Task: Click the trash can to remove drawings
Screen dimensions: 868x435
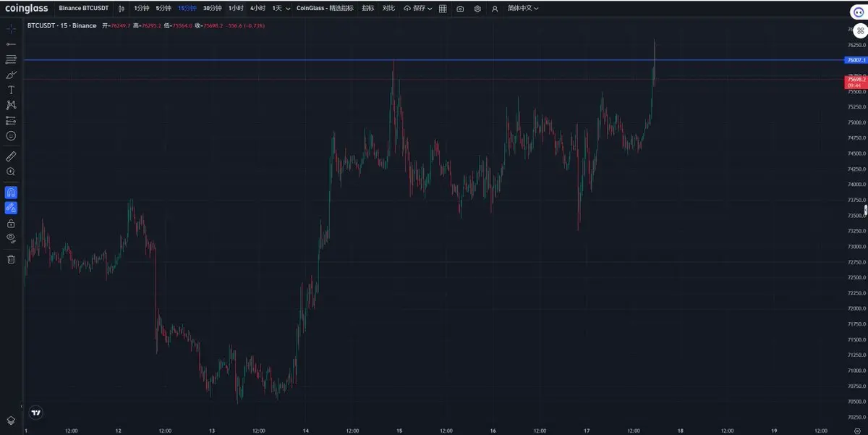Action: click(11, 259)
